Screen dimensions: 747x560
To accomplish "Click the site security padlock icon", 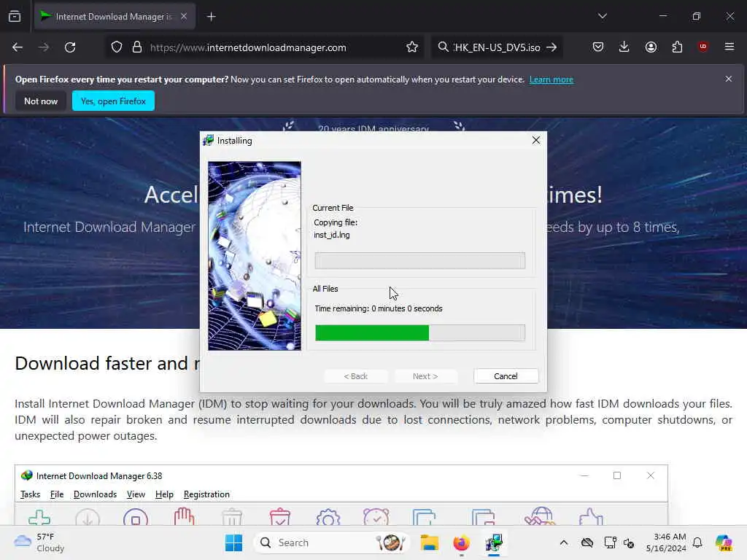I will pos(137,47).
